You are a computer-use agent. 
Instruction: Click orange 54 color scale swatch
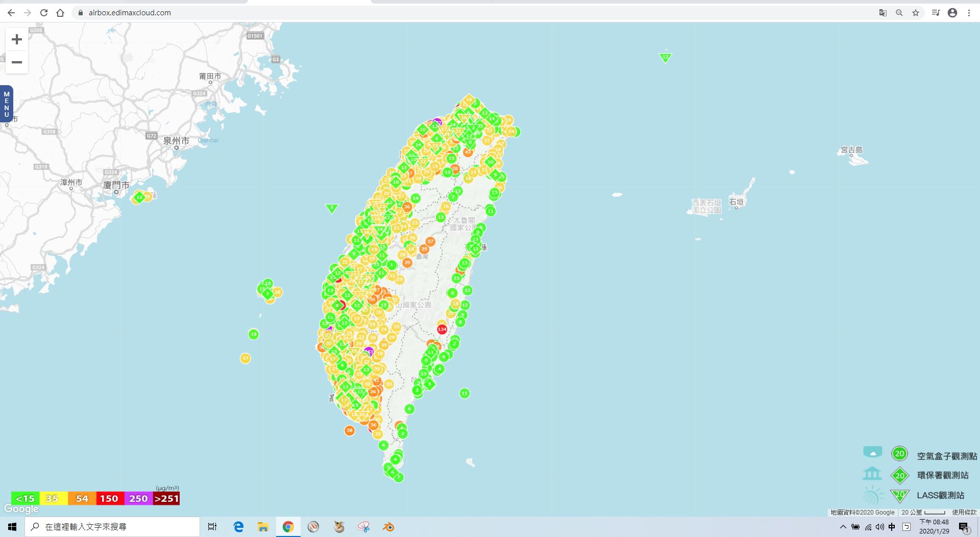click(x=82, y=499)
